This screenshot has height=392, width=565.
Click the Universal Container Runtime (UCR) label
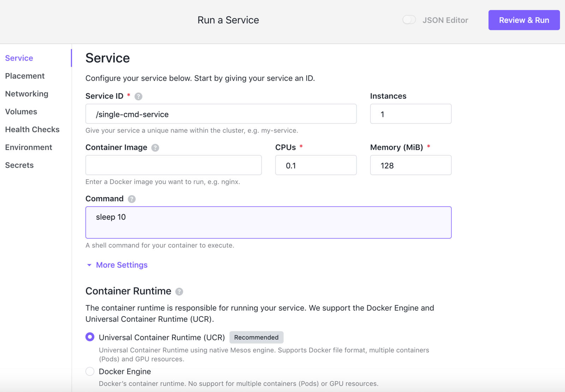click(x=162, y=337)
